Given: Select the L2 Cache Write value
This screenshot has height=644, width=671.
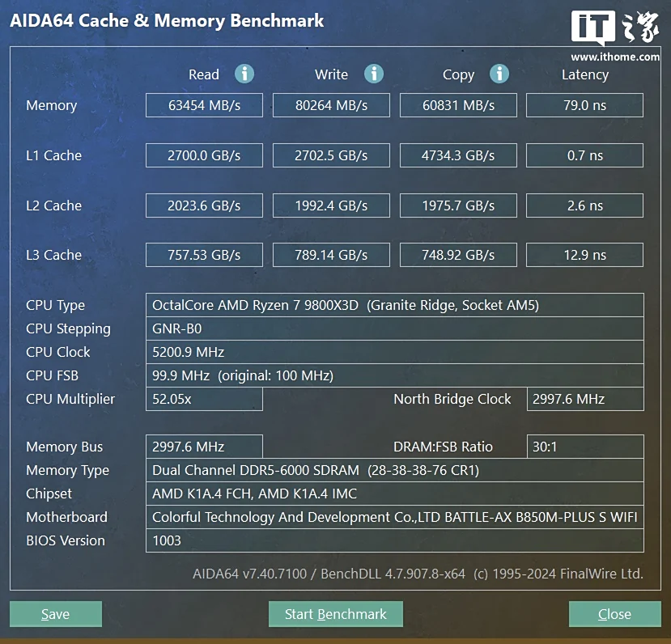Looking at the screenshot, I should (x=331, y=205).
